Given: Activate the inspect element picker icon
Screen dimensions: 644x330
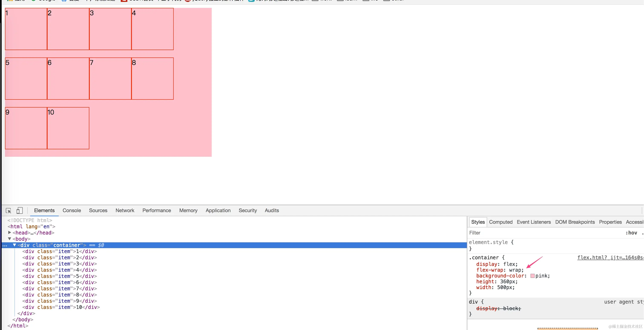Looking at the screenshot, I should click(x=9, y=211).
